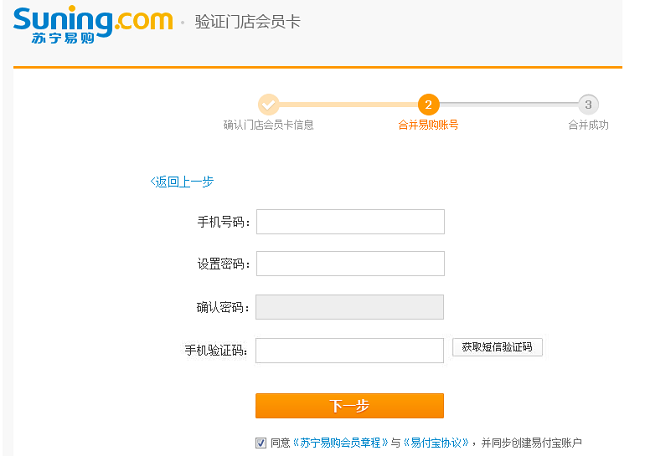Click the completed step one checkmark icon
650x456 pixels.
[x=269, y=104]
